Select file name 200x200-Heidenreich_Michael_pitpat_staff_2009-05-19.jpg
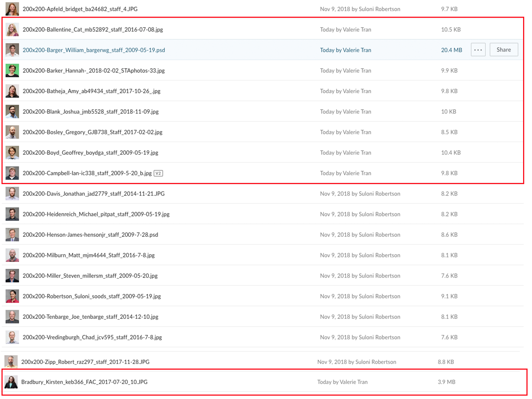 (96, 214)
